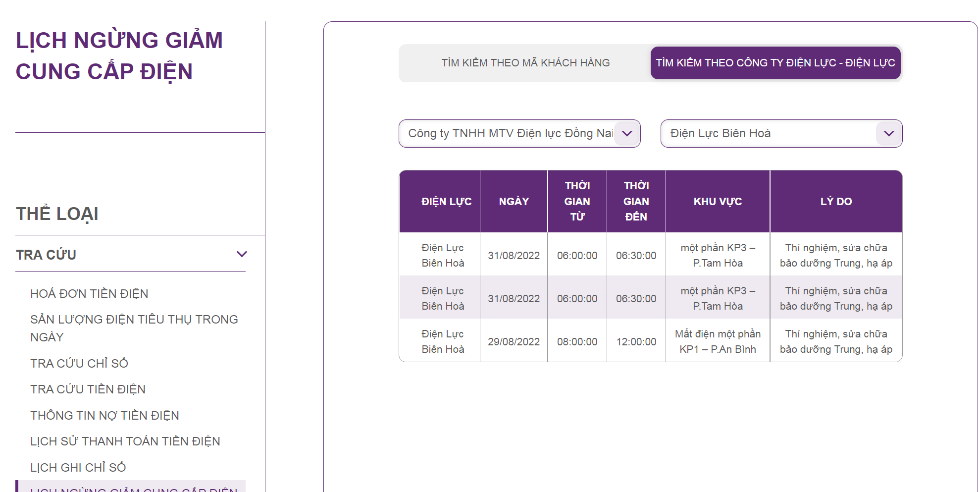980x492 pixels.
Task: Collapse the TRA CỨU section chevron
Action: [242, 254]
